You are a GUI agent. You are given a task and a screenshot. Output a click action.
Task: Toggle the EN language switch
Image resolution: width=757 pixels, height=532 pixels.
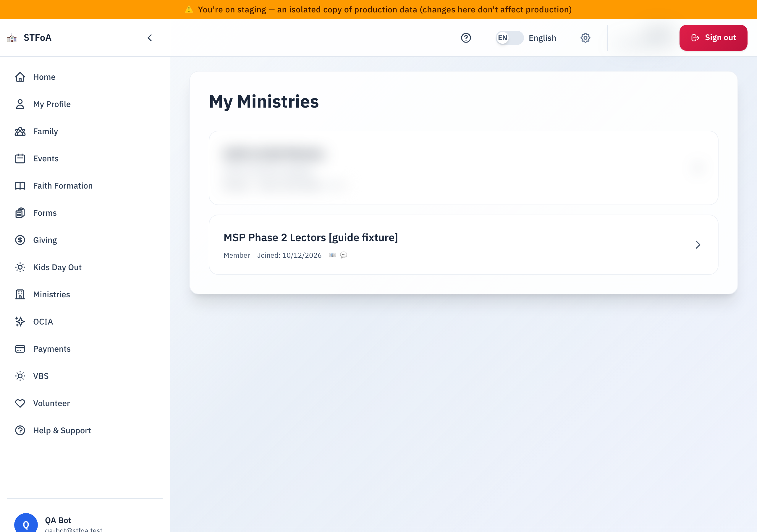pos(509,38)
